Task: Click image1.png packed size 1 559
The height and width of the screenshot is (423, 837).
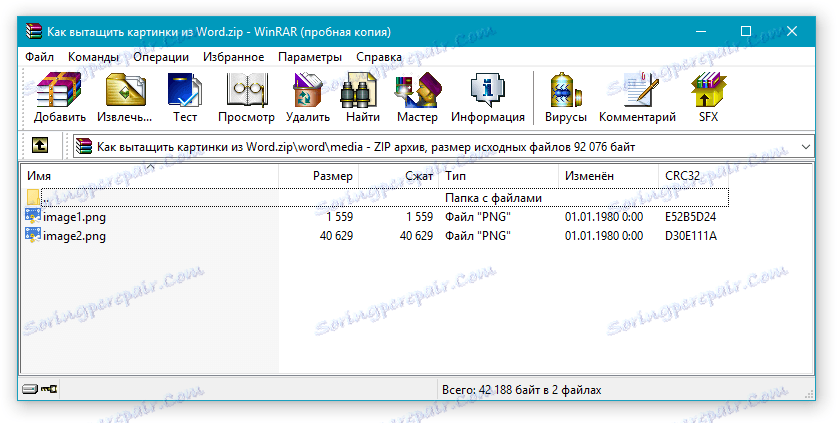Action: pyautogui.click(x=419, y=217)
